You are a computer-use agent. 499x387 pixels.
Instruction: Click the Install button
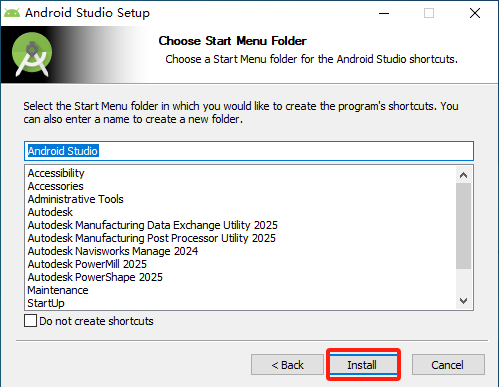363,365
